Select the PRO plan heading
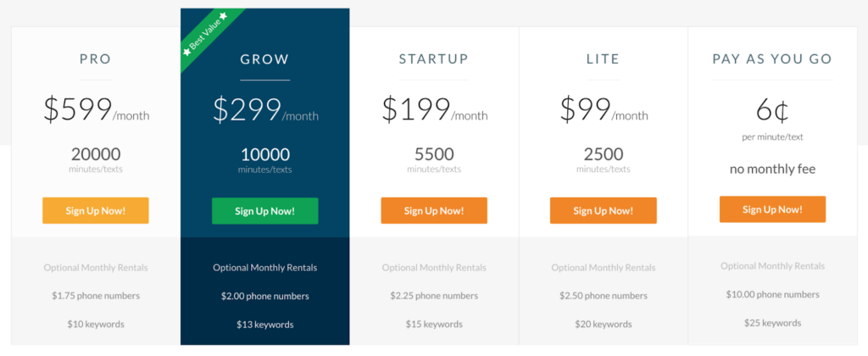 [x=96, y=59]
